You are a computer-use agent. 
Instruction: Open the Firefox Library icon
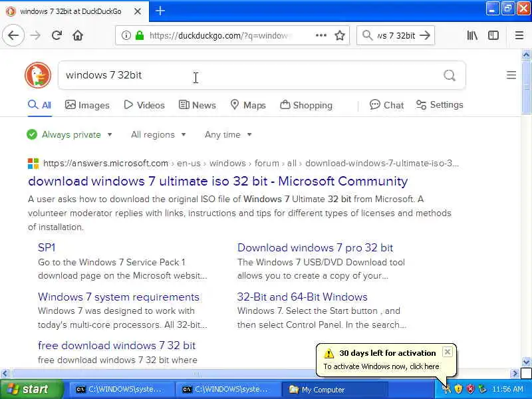click(x=472, y=35)
